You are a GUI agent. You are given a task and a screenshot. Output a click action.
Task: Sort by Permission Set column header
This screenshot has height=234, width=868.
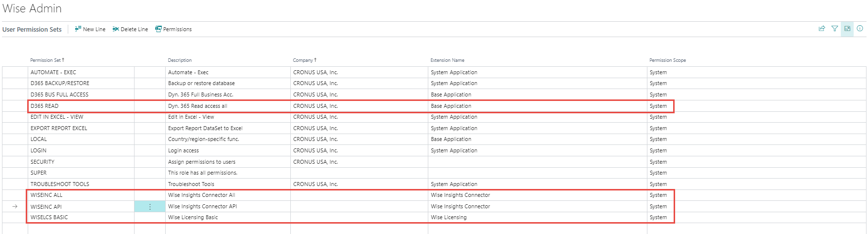click(46, 60)
